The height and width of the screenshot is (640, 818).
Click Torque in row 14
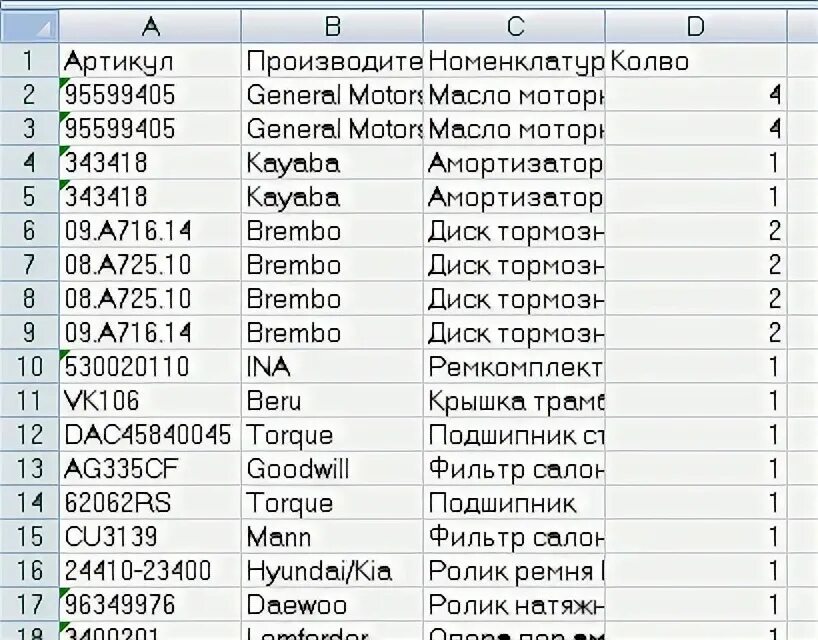pyautogui.click(x=332, y=502)
